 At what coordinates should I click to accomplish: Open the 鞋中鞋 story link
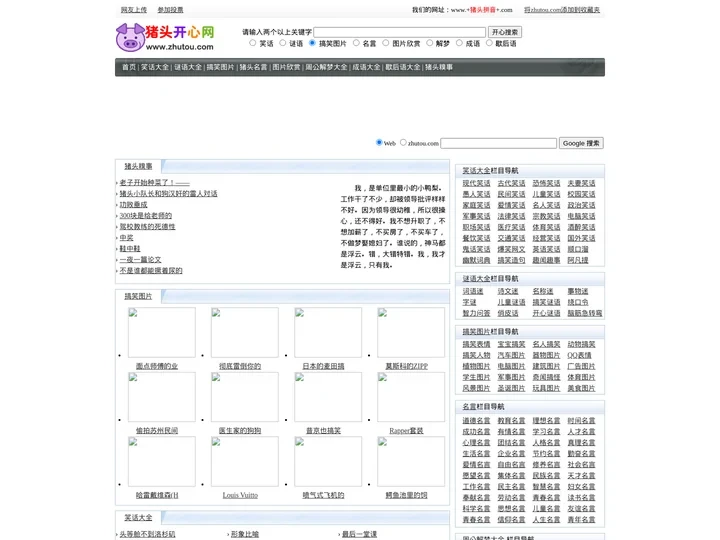coord(130,248)
